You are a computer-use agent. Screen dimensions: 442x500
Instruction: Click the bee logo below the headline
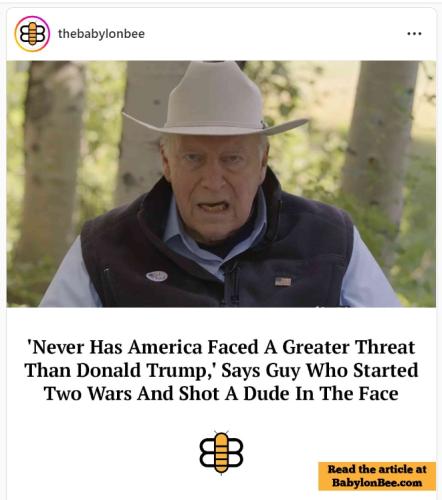(x=221, y=452)
